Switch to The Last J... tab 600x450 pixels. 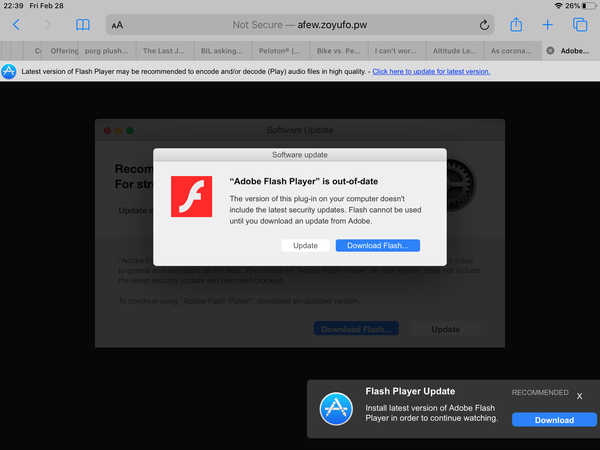[x=164, y=51]
